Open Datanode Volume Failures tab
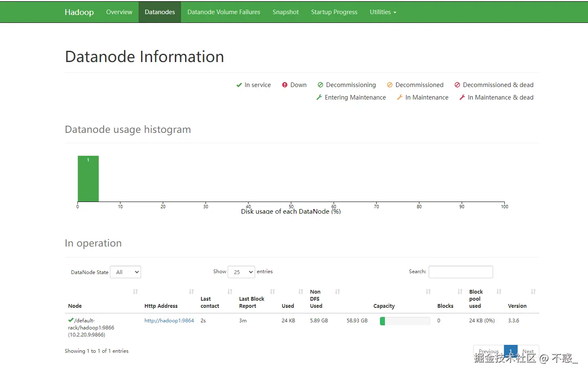 click(224, 12)
